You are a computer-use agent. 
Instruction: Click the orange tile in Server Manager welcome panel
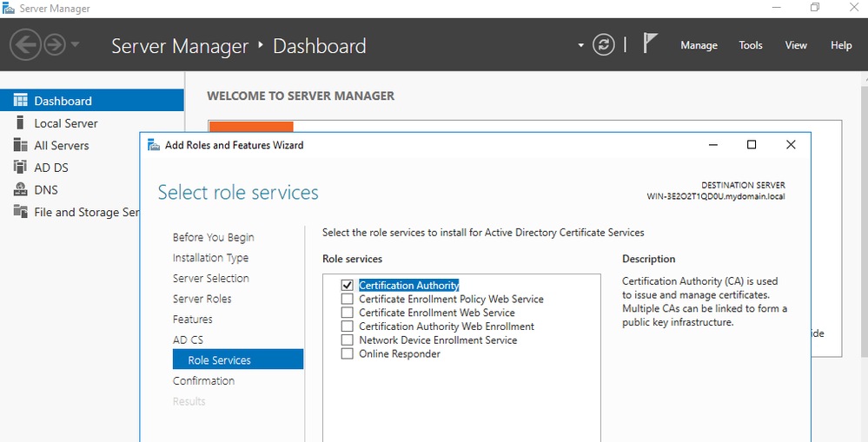[251, 127]
